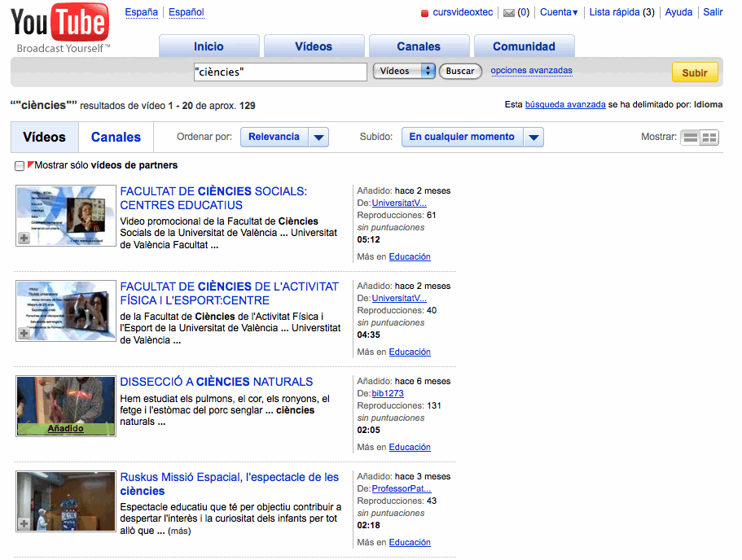This screenshot has width=742, height=560.
Task: Open the Vídeos search type dropdown
Action: tap(404, 71)
